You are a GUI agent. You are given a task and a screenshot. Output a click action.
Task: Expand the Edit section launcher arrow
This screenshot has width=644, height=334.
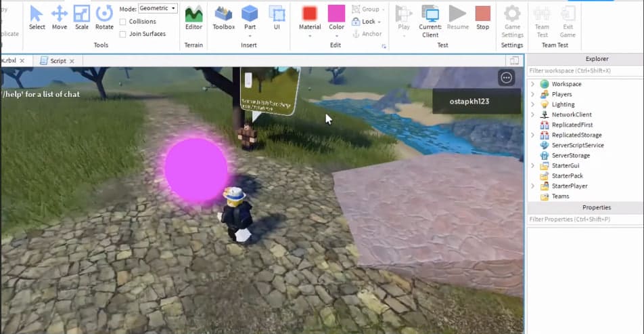(384, 46)
